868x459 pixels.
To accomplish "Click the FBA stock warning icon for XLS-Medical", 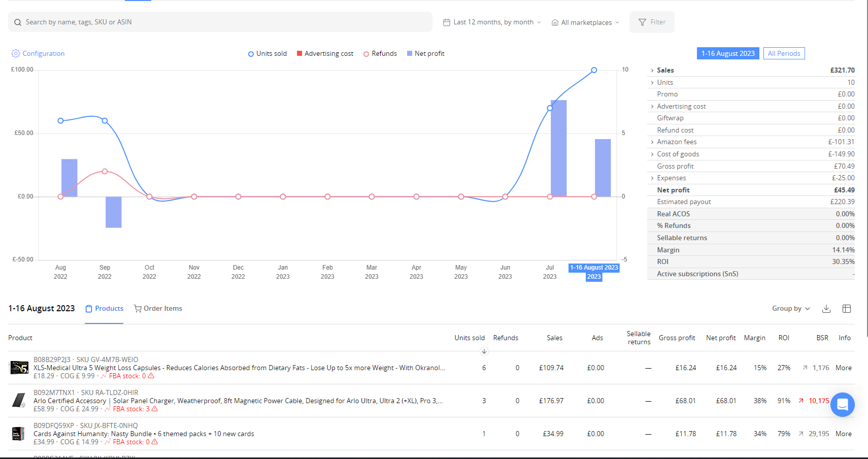I will [151, 376].
